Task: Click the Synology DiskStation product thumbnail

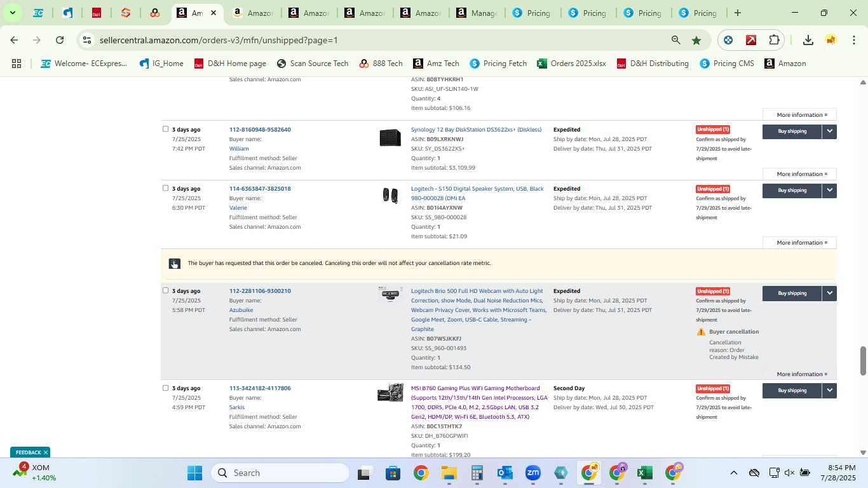Action: pyautogui.click(x=390, y=137)
